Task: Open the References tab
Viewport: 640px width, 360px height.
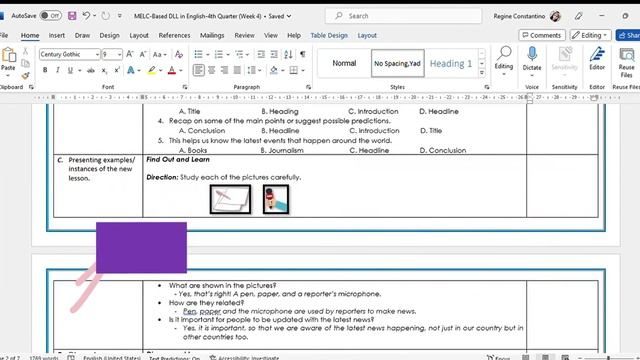Action: (x=174, y=36)
